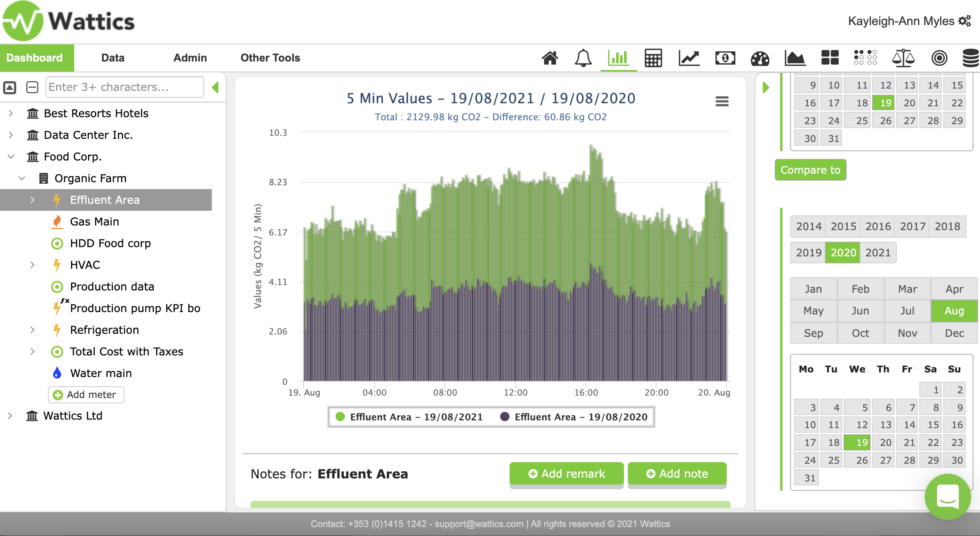Open the gauge dashboard icon

tap(760, 58)
